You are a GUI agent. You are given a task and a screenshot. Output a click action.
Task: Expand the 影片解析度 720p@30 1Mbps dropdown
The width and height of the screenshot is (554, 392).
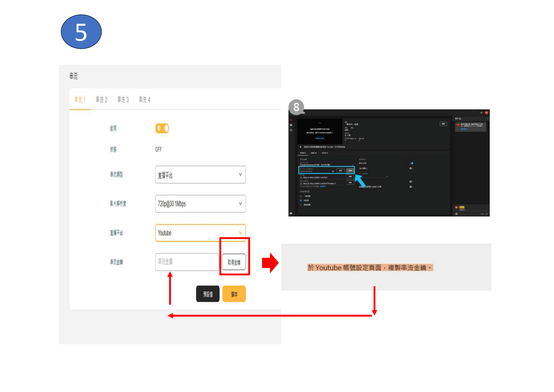click(x=200, y=204)
